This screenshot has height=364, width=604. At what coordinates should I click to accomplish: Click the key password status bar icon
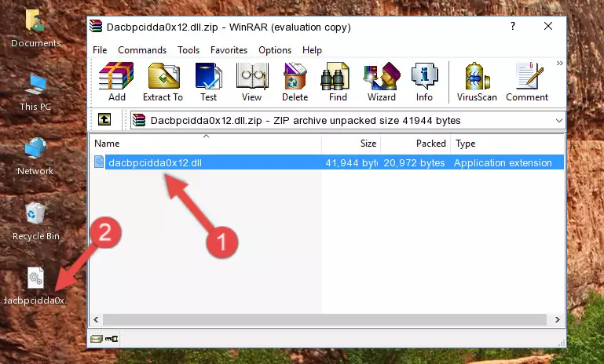pyautogui.click(x=112, y=339)
